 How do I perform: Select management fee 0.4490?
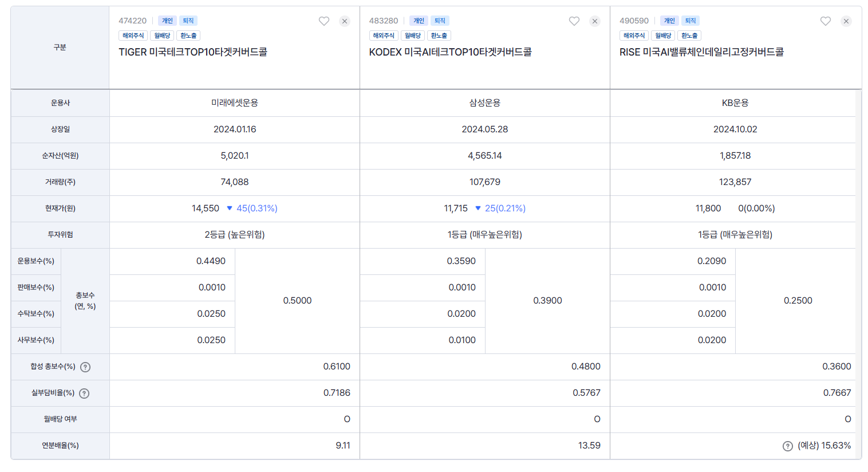click(211, 261)
